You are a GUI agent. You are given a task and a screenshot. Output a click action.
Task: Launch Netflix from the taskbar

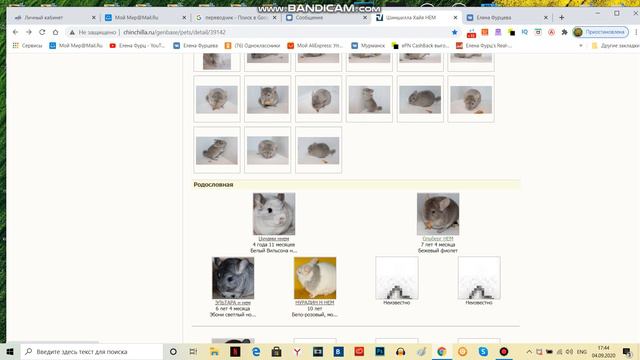tap(235, 351)
